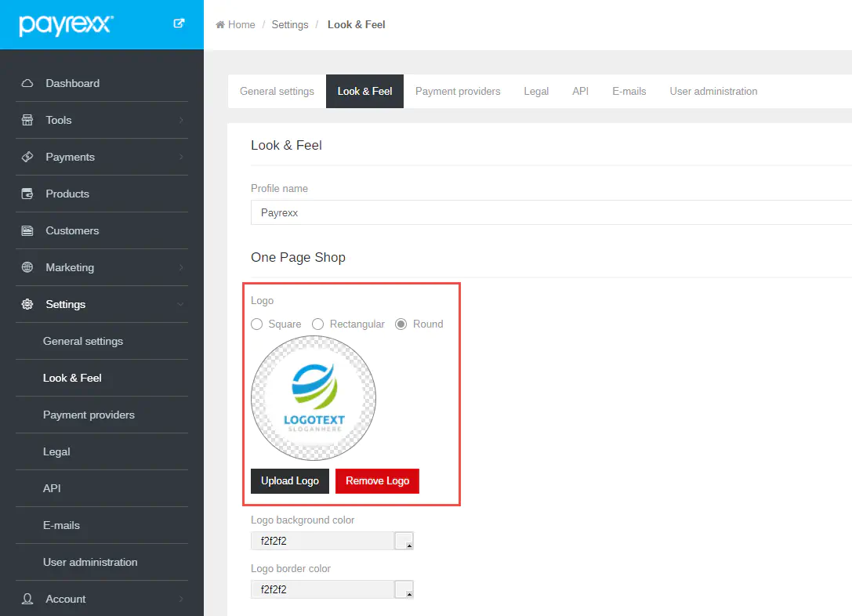
Task: Select the Round logo shape option
Action: point(401,324)
